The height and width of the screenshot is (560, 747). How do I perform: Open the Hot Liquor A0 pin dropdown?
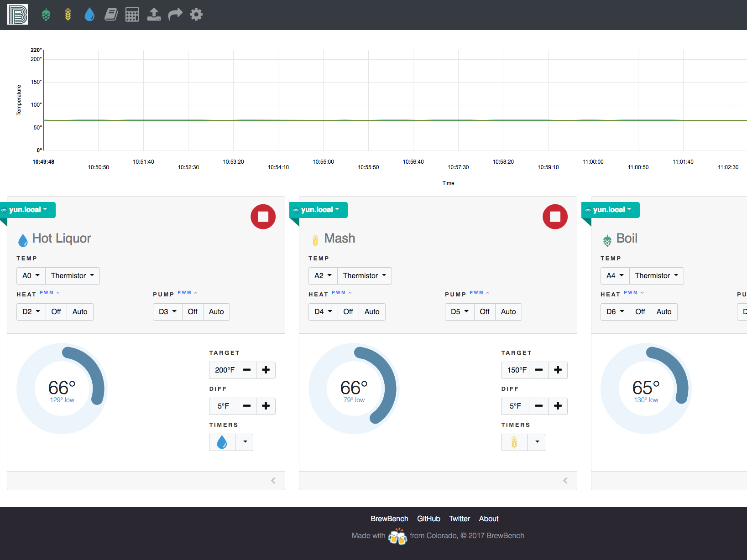click(31, 275)
